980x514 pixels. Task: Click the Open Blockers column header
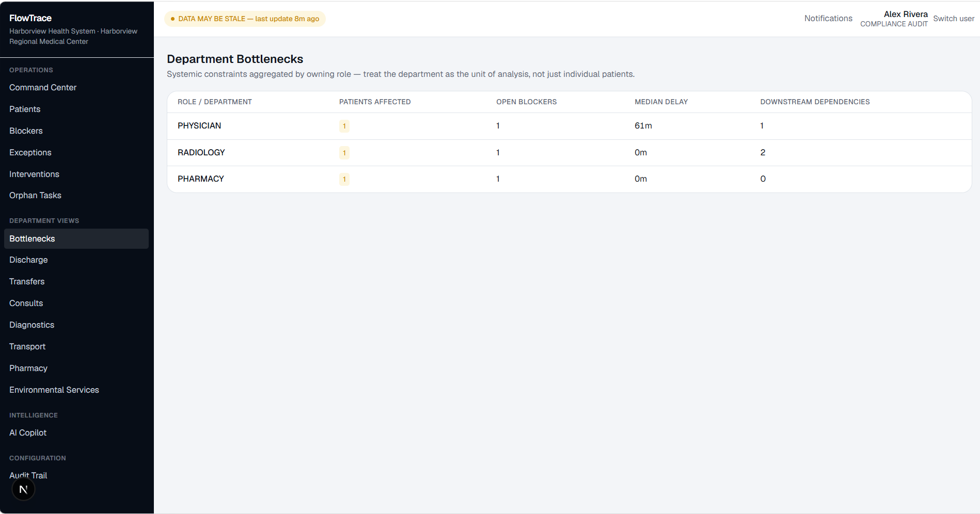pyautogui.click(x=526, y=102)
